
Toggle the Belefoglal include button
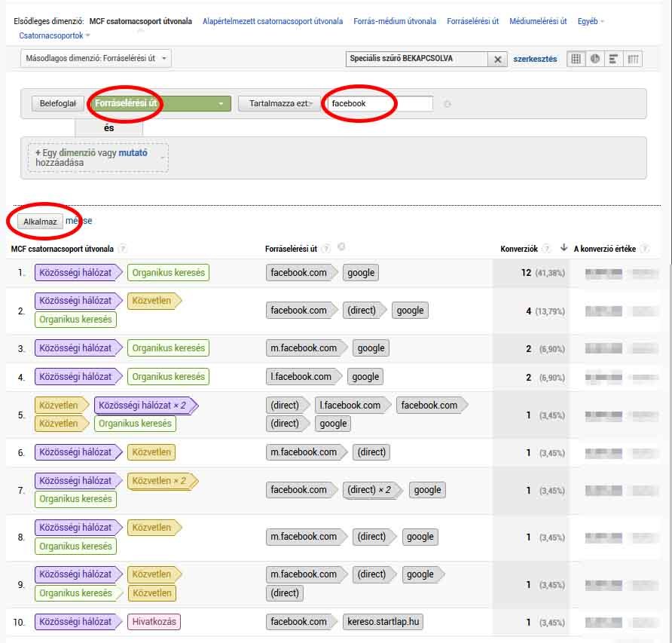[x=57, y=104]
